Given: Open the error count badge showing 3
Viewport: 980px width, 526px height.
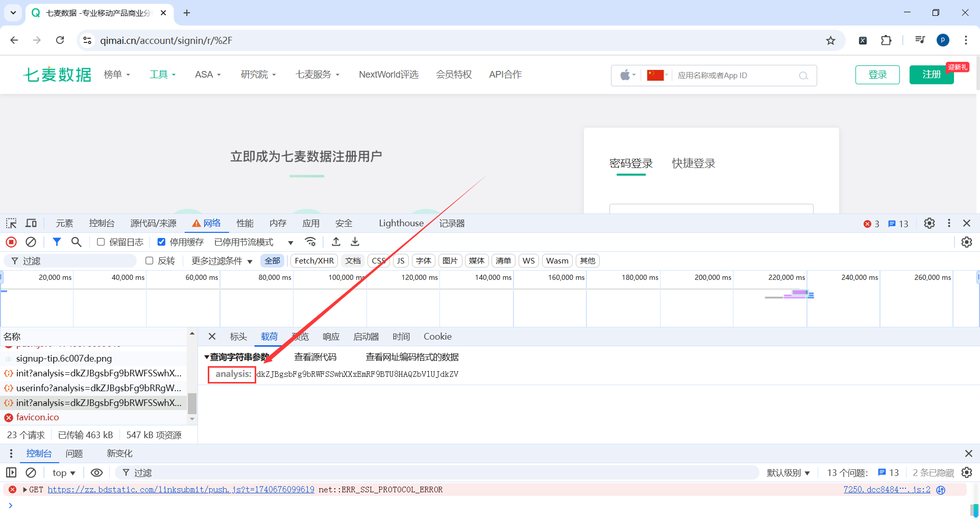Looking at the screenshot, I should click(871, 224).
